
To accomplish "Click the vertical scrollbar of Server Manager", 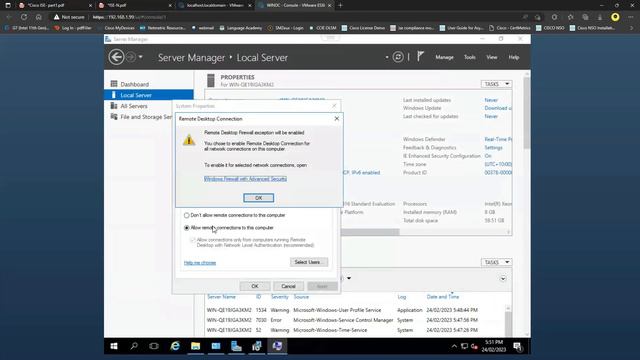I will (x=527, y=112).
